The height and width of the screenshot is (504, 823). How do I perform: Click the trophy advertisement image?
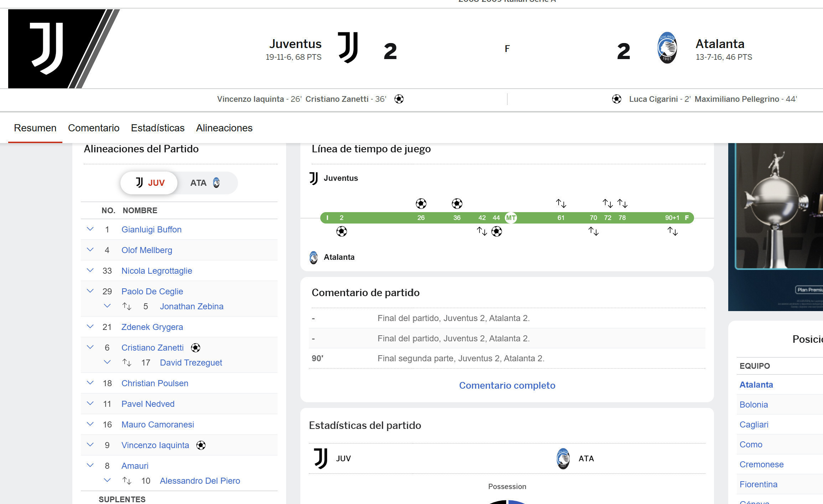[776, 227]
